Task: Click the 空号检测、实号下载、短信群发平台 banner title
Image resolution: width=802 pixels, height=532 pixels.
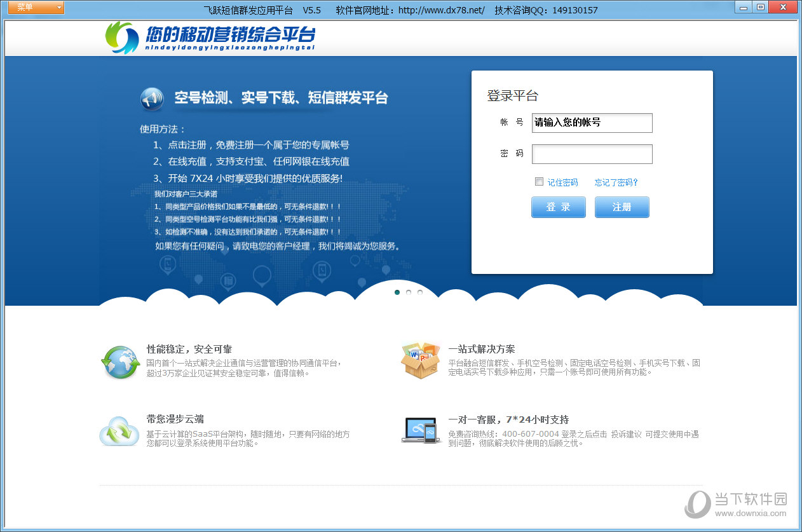Action: click(x=281, y=98)
